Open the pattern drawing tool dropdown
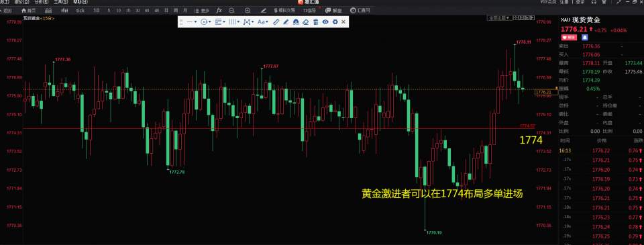The height and width of the screenshot is (245, 644). click(248, 21)
